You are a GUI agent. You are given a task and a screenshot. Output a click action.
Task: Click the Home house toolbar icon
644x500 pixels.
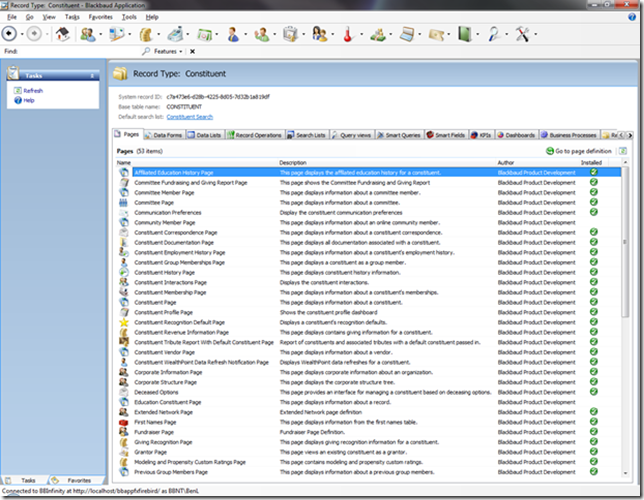tap(61, 33)
